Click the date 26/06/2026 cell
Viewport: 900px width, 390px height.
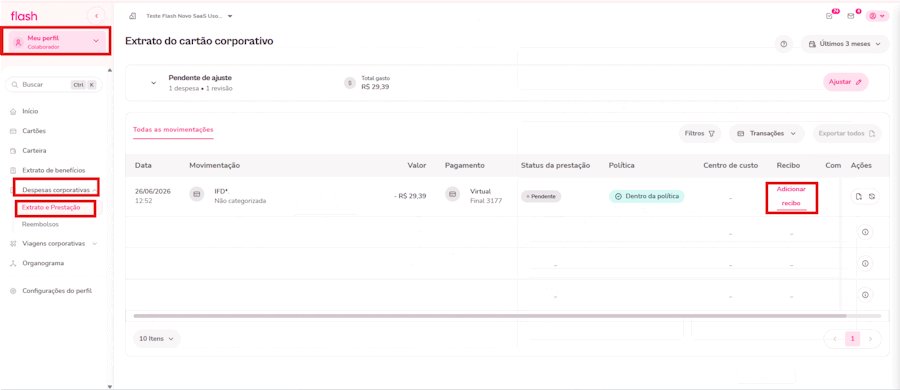(x=153, y=191)
